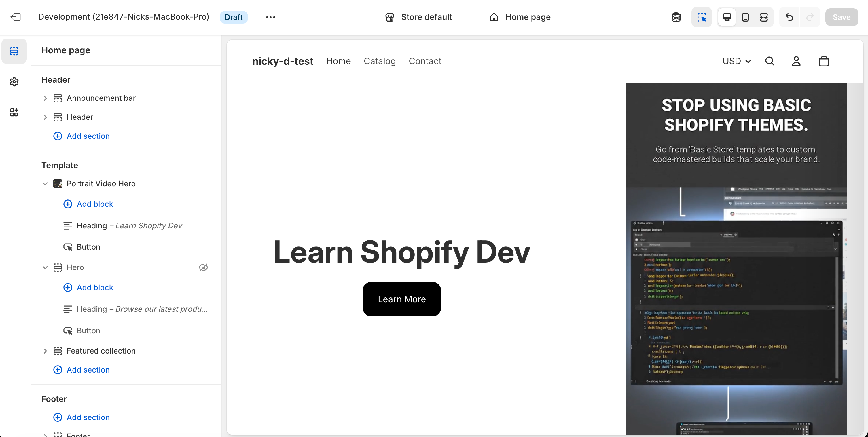Show the hidden Hero section
This screenshot has height=437, width=868.
point(204,267)
